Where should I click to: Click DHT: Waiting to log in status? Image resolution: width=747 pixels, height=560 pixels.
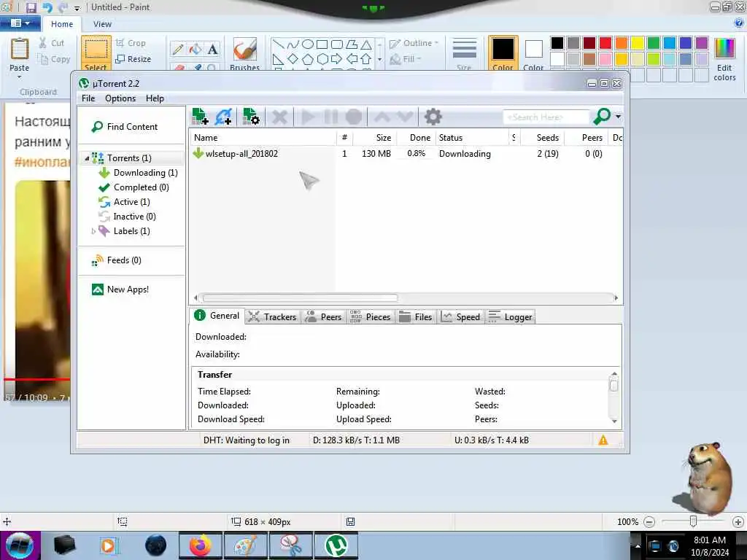(247, 440)
